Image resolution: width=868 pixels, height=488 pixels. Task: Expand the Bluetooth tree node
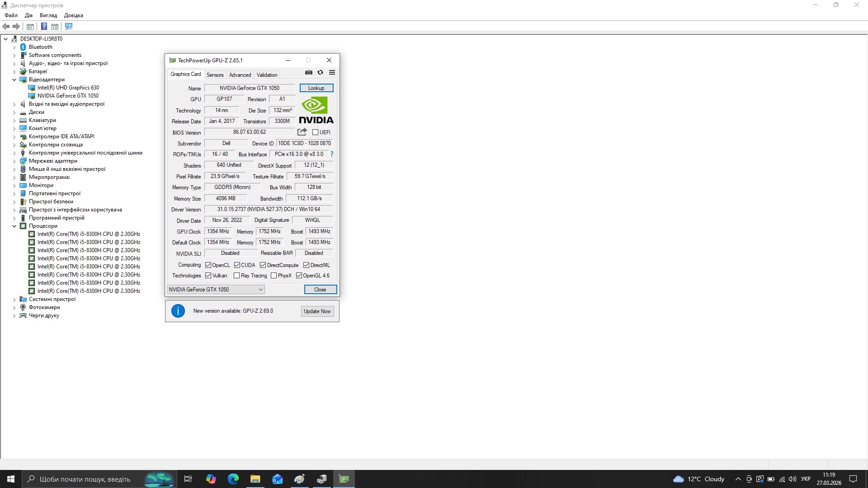click(14, 47)
